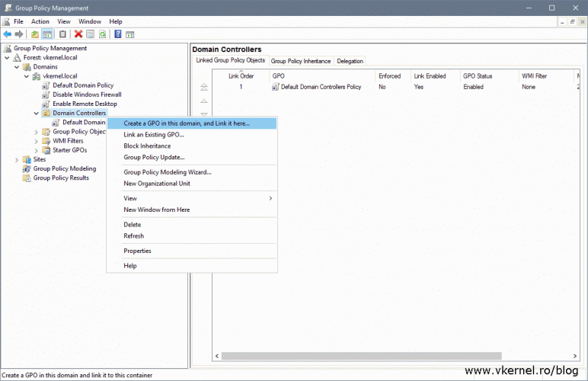Expand the WMI Filters node
Image resolution: width=588 pixels, height=381 pixels.
[x=37, y=142]
